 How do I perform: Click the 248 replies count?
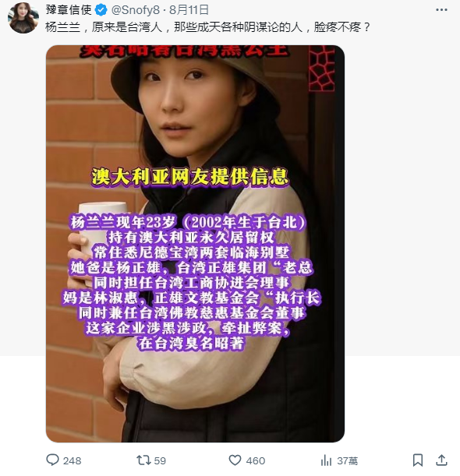(73, 461)
